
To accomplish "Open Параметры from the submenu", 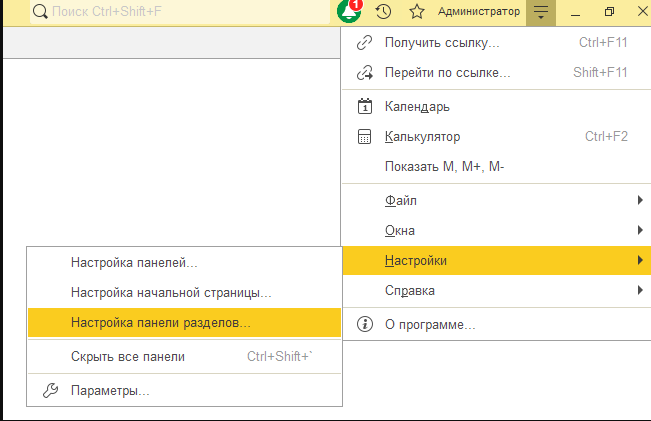I will pos(184,391).
